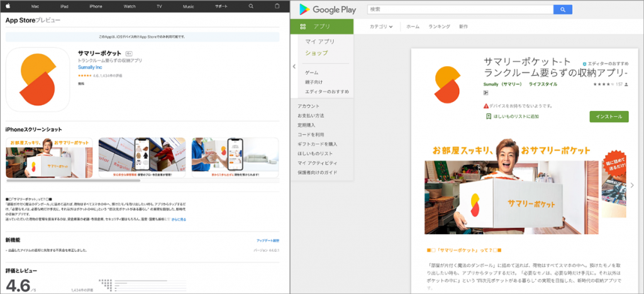Open the Sumally Inc developer link
Viewport: 644px width, 294px height.
90,67
